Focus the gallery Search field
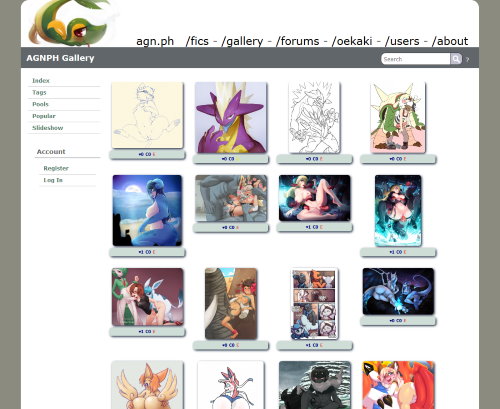The width and height of the screenshot is (500, 409). (415, 59)
